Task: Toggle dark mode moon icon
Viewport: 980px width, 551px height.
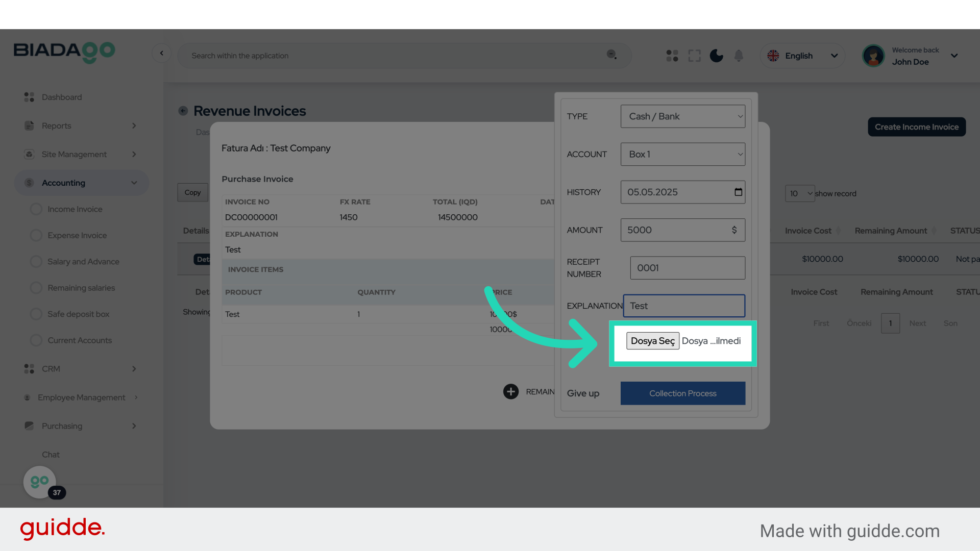Action: coord(716,56)
